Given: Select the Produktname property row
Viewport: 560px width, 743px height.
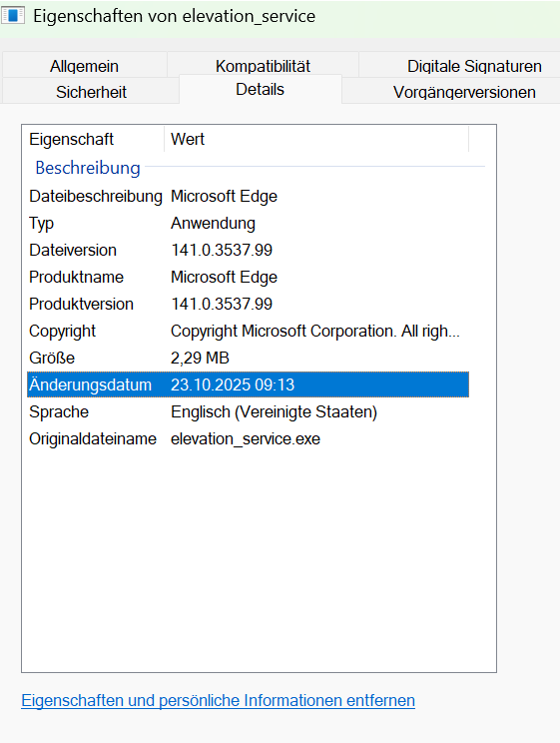Looking at the screenshot, I should click(x=248, y=277).
